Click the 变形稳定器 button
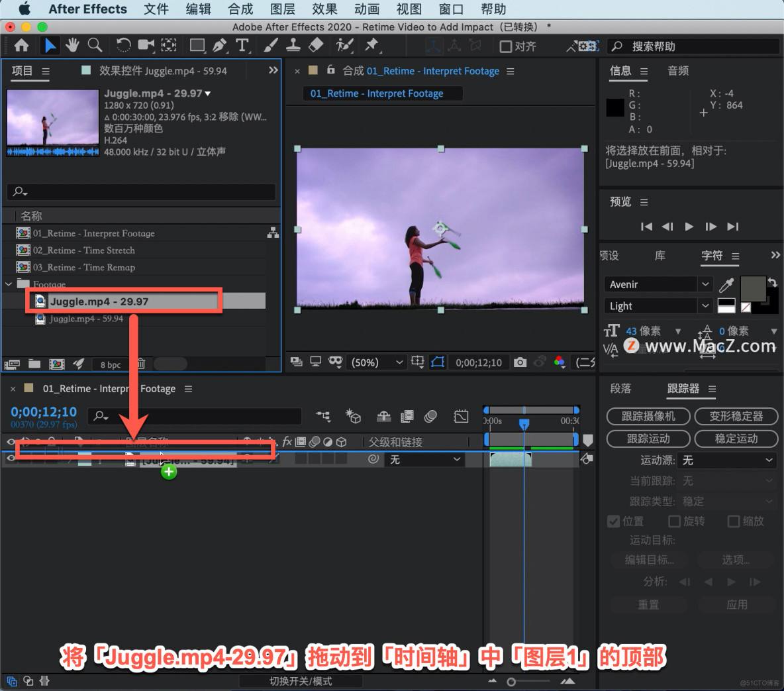The image size is (784, 691). (x=736, y=416)
